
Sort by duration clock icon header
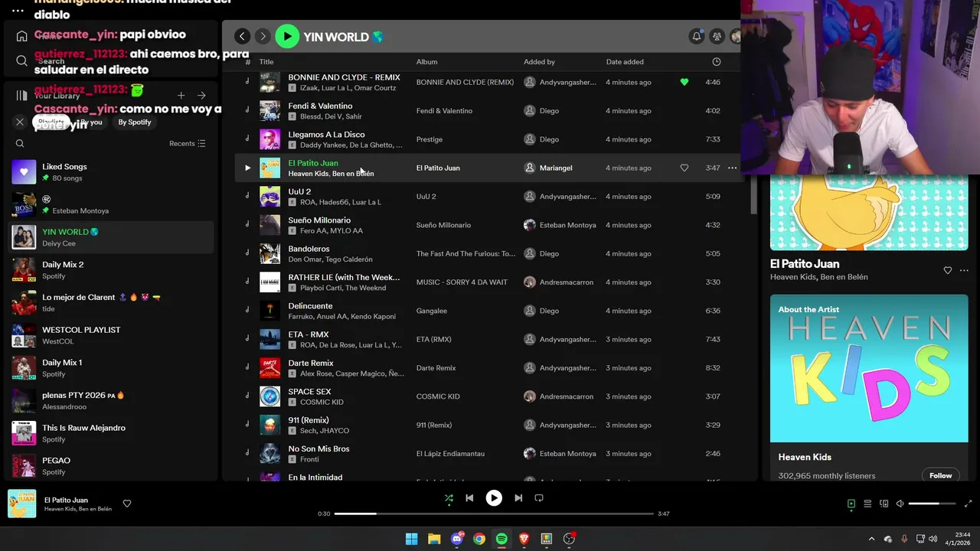tap(717, 62)
